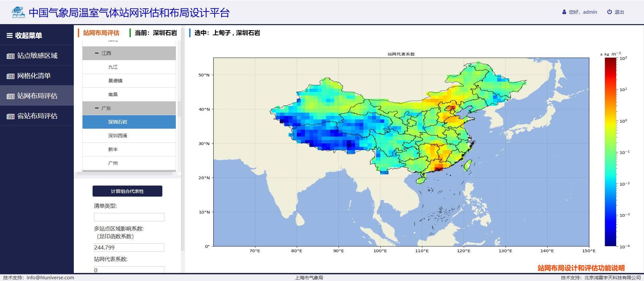
Task: Select the 深圳西涌 station
Action: point(117,136)
